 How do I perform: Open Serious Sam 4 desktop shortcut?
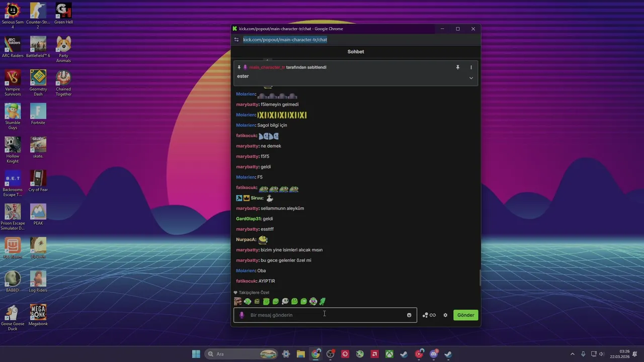[13, 16]
